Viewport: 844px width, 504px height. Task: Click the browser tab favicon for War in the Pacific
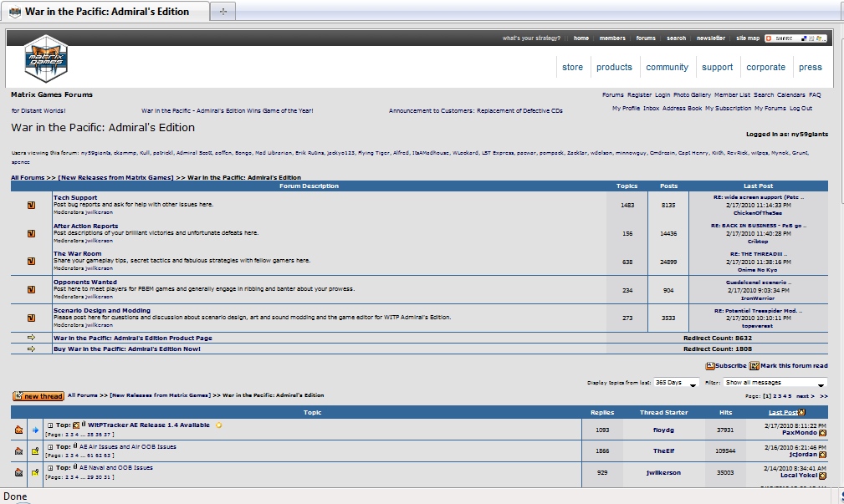[15, 12]
